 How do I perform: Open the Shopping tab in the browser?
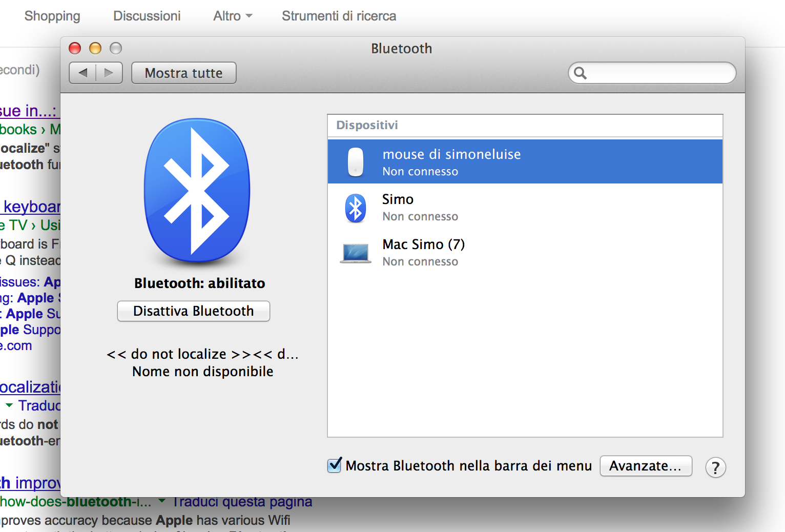(x=52, y=16)
